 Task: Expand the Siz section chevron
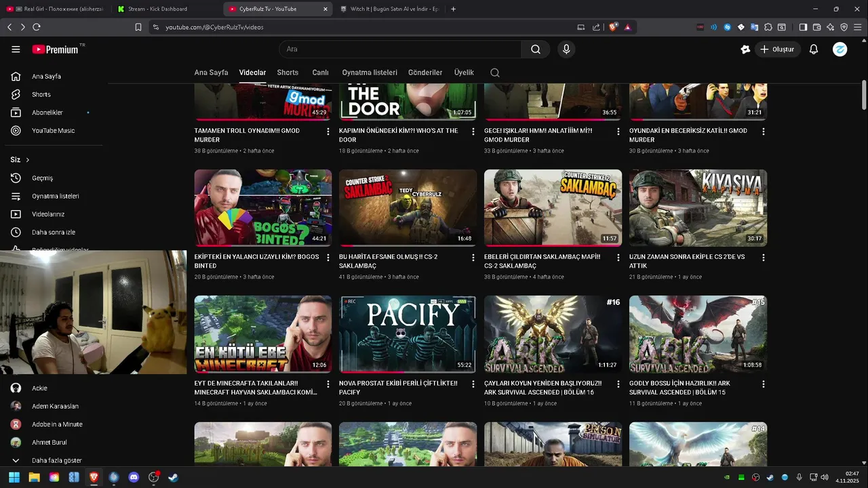point(28,160)
